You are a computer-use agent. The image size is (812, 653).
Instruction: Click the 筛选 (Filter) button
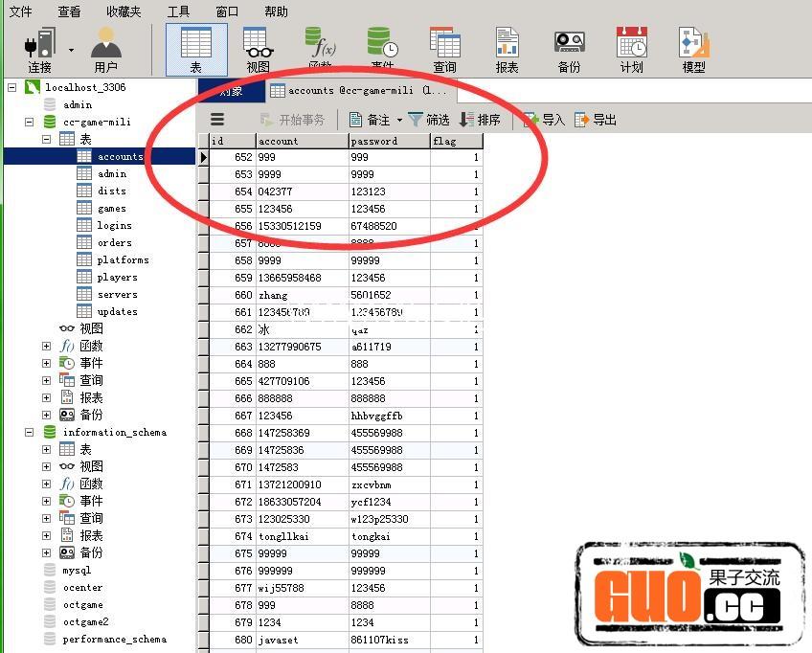click(429, 120)
